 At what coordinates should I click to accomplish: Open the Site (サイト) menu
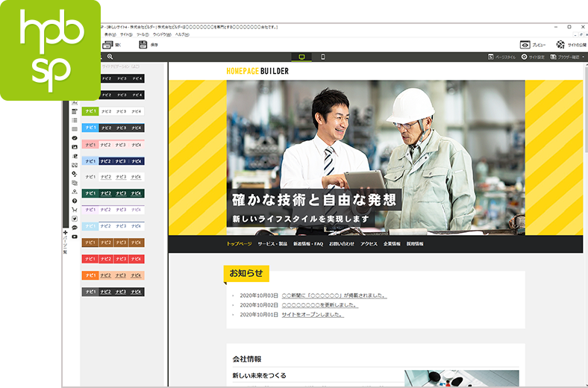tap(126, 35)
